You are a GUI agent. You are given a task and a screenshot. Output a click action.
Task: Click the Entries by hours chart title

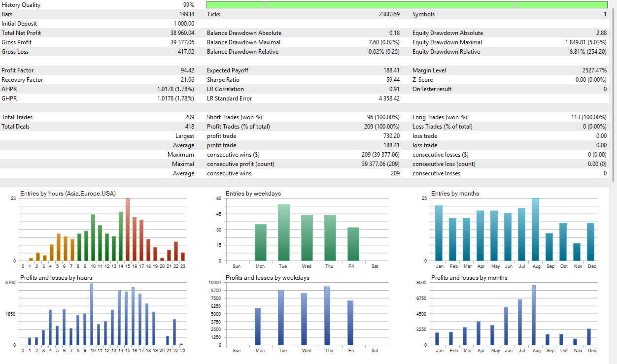click(x=68, y=194)
